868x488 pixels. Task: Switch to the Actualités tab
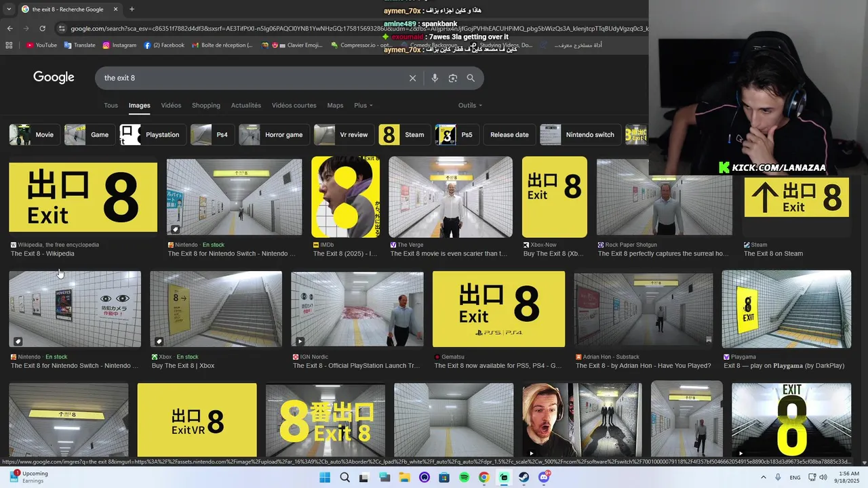click(x=246, y=105)
